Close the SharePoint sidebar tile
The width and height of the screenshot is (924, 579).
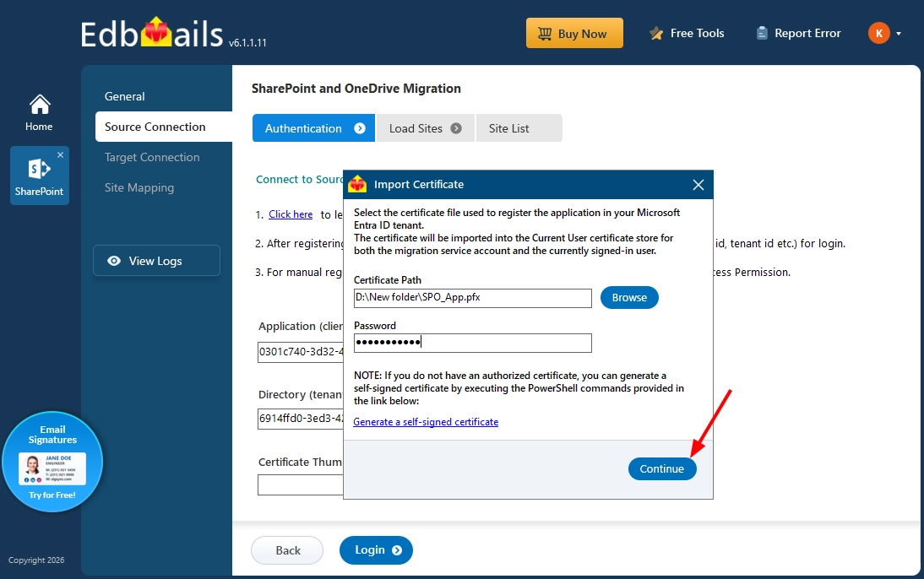(x=60, y=155)
